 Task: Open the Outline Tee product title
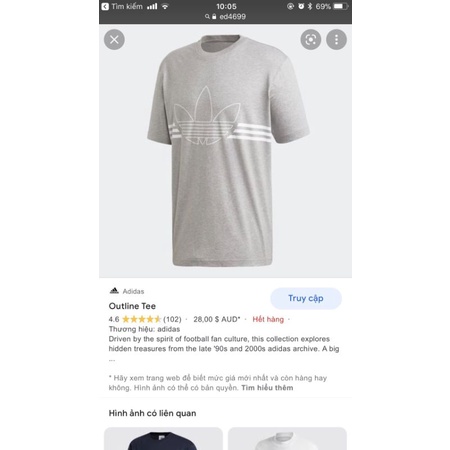pos(132,306)
